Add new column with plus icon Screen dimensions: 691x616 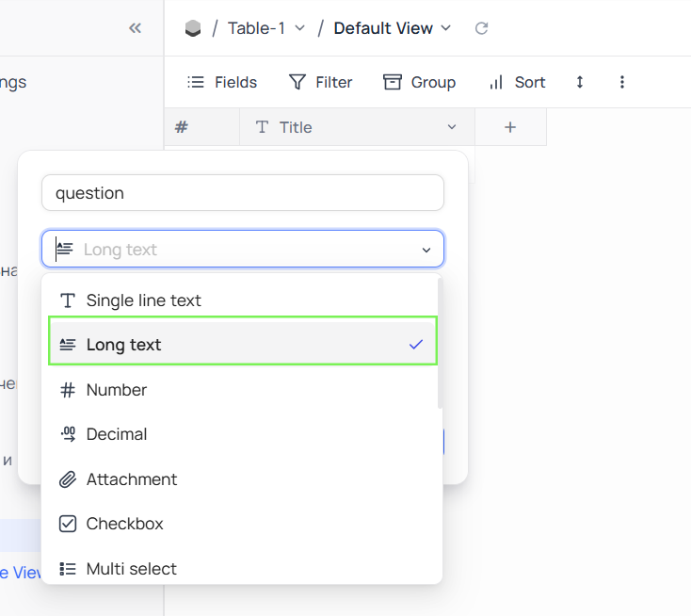pyautogui.click(x=510, y=127)
